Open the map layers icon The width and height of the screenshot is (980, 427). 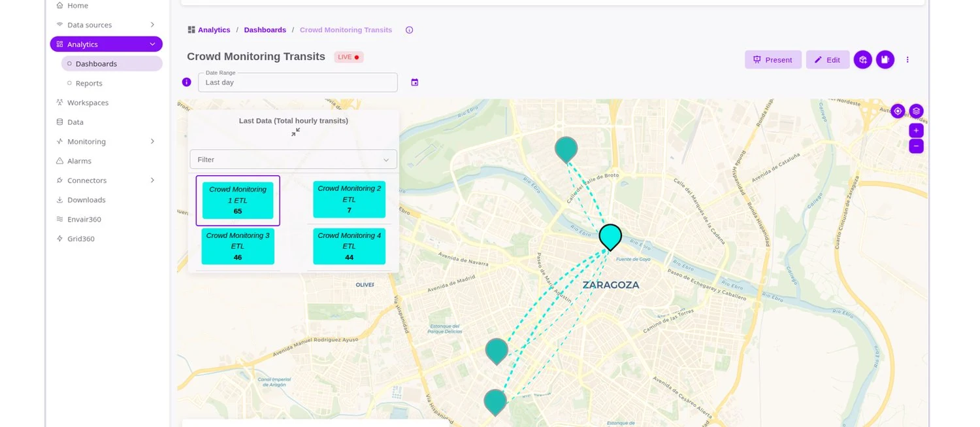pos(916,111)
